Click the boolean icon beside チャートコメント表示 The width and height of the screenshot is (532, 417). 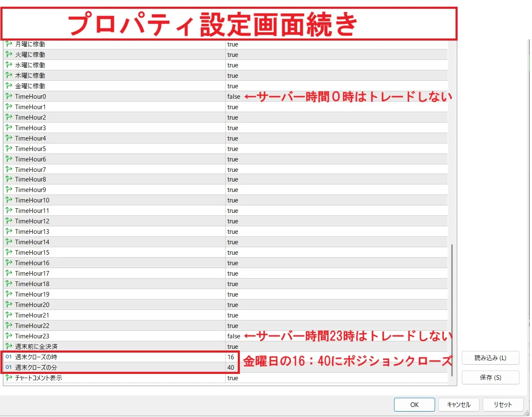pyautogui.click(x=9, y=378)
